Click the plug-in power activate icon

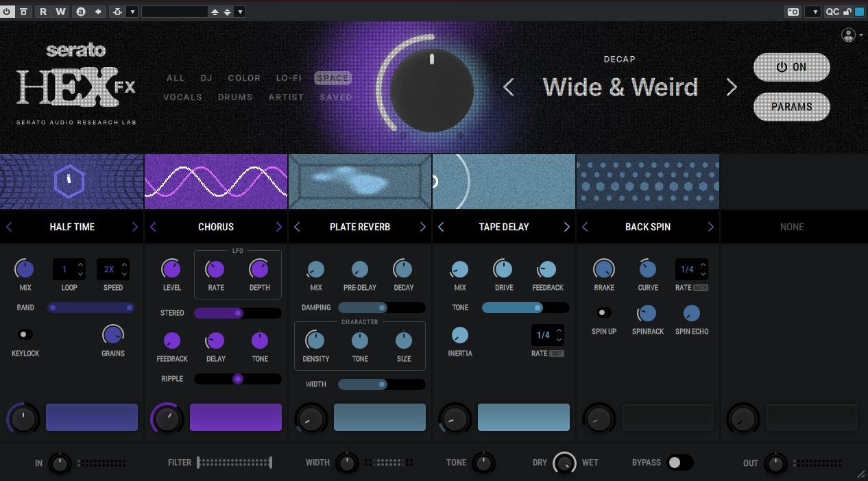tap(7, 12)
